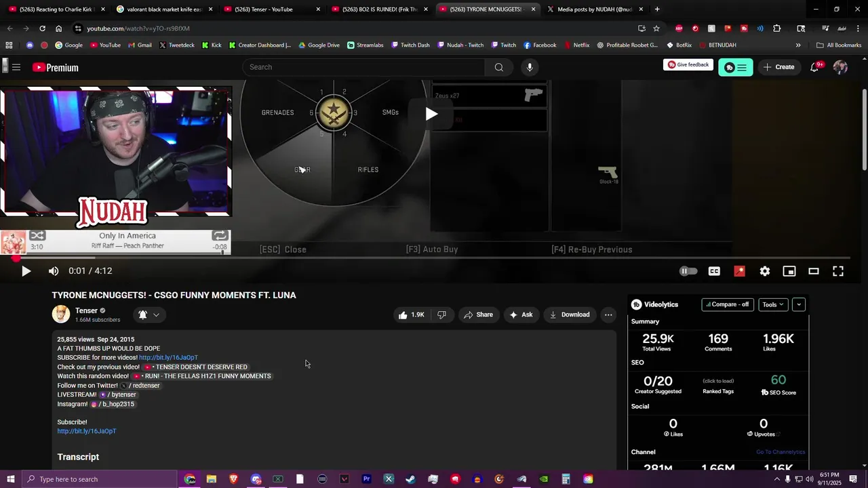This screenshot has width=868, height=488.
Task: Open Premiere Pro from the taskbar
Action: coord(366,479)
